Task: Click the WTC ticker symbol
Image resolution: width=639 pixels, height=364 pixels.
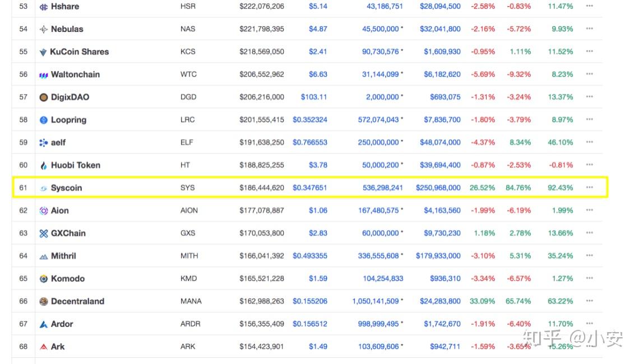Action: click(188, 74)
